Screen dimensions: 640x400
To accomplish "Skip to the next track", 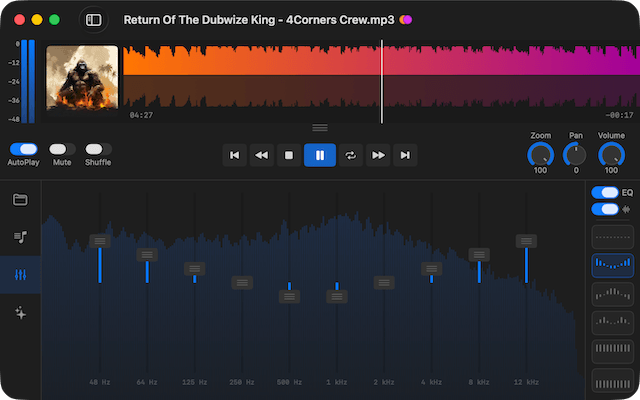I will pyautogui.click(x=405, y=155).
